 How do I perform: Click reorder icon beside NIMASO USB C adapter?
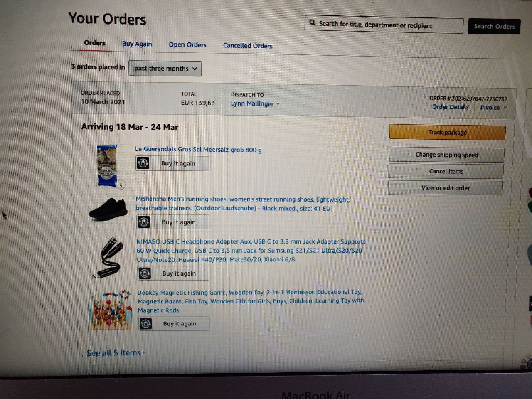pos(145,273)
